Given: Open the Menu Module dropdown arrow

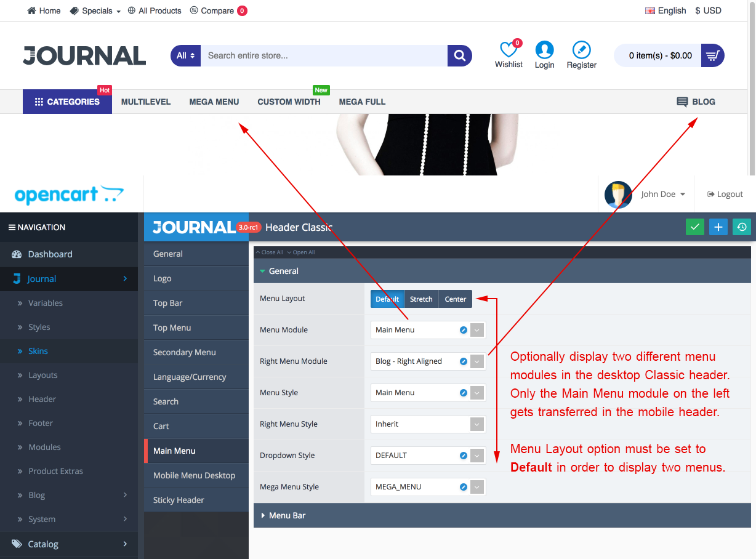Looking at the screenshot, I should (x=478, y=330).
